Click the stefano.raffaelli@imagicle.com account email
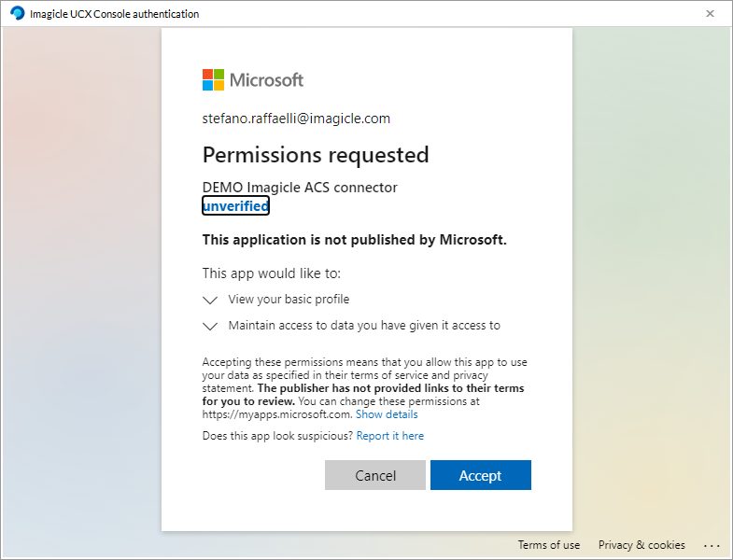The width and height of the screenshot is (733, 560). tap(296, 119)
